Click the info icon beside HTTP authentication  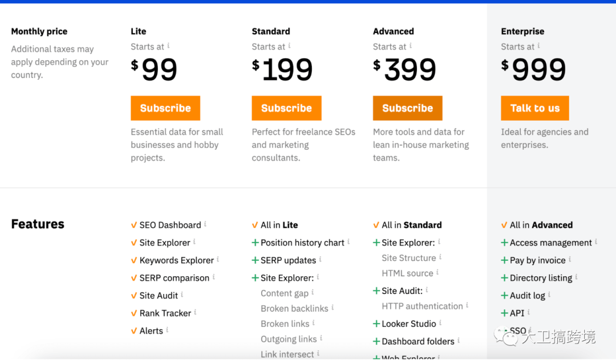[467, 305]
